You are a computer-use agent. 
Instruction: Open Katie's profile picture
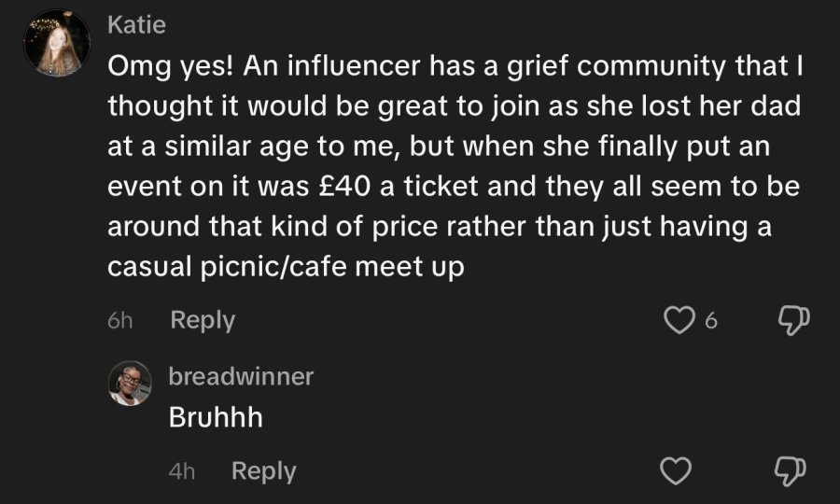click(57, 43)
